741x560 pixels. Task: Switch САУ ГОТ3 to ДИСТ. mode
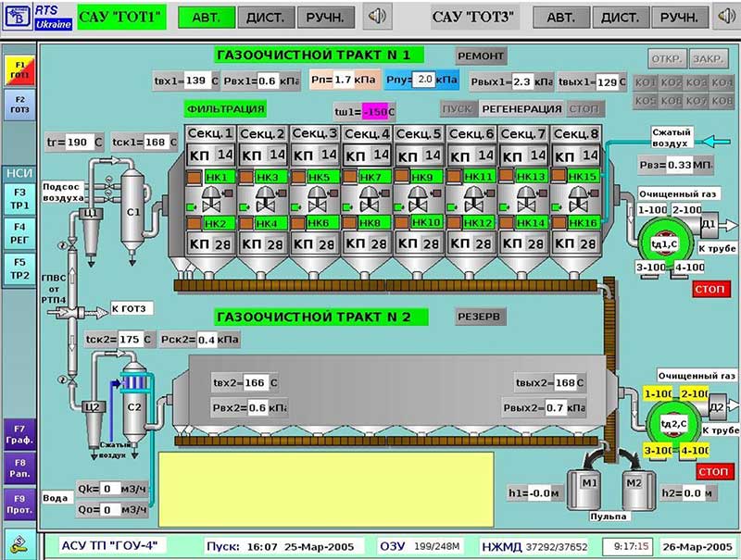621,17
